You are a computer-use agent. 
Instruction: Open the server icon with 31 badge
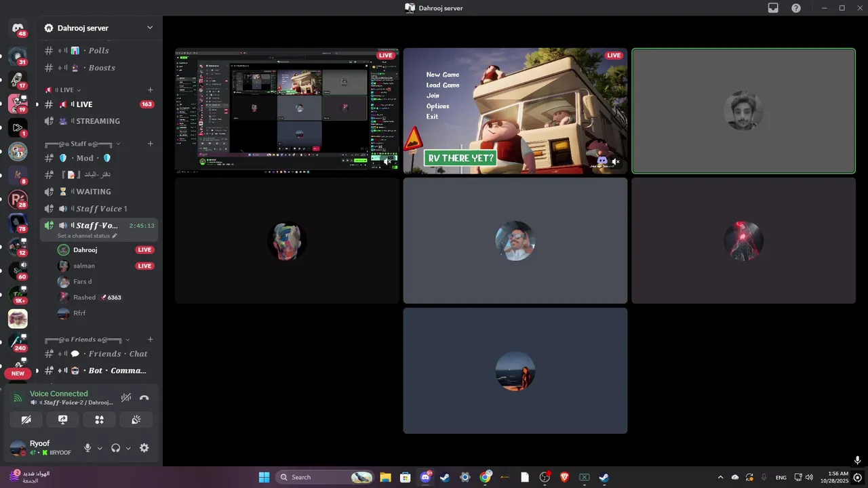point(18,57)
